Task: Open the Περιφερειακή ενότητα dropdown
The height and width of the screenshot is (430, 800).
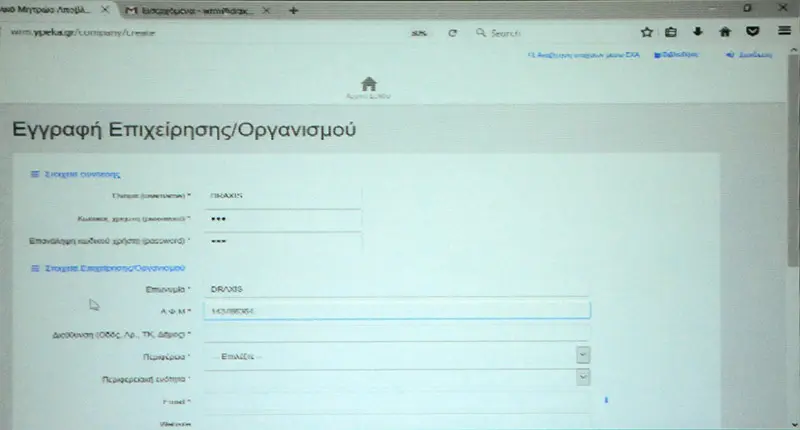Action: 396,378
